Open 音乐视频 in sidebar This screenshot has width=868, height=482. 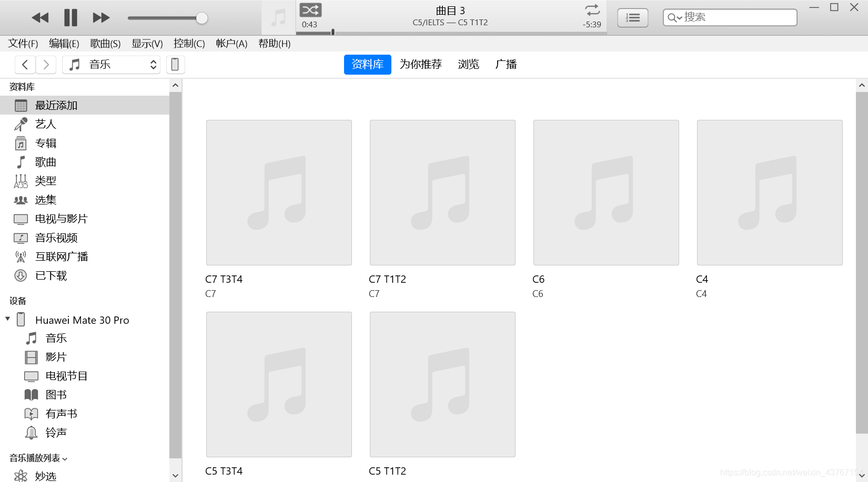[85, 238]
